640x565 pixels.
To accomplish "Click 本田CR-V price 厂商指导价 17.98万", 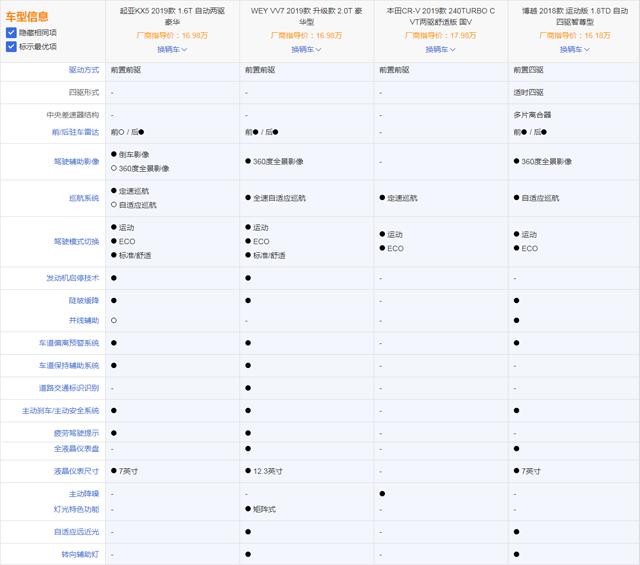I will coord(440,36).
